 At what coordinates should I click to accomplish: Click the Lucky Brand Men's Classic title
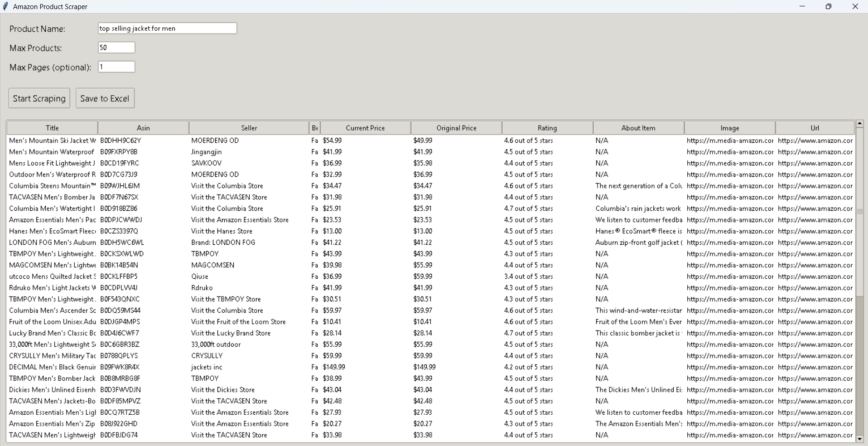[x=52, y=333]
